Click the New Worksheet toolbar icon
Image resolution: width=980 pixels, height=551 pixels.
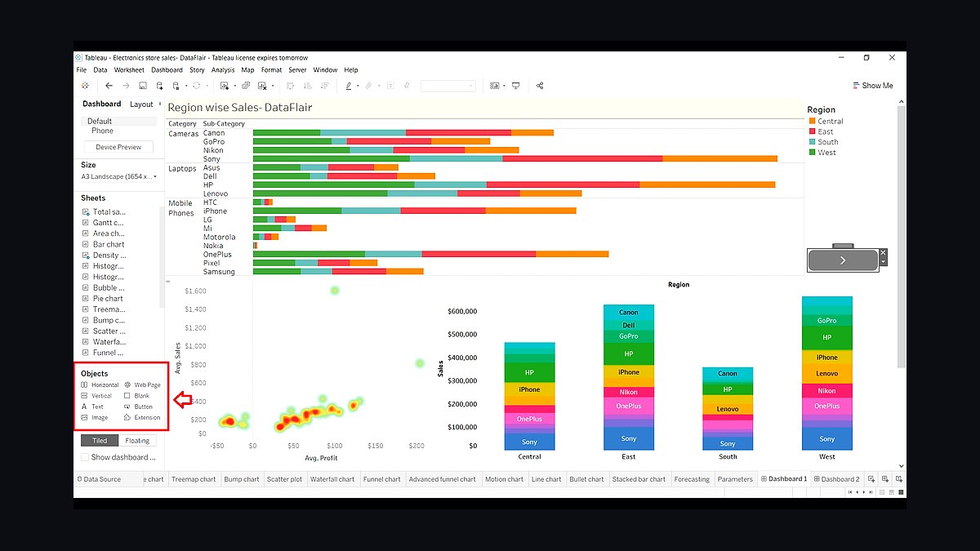(226, 86)
